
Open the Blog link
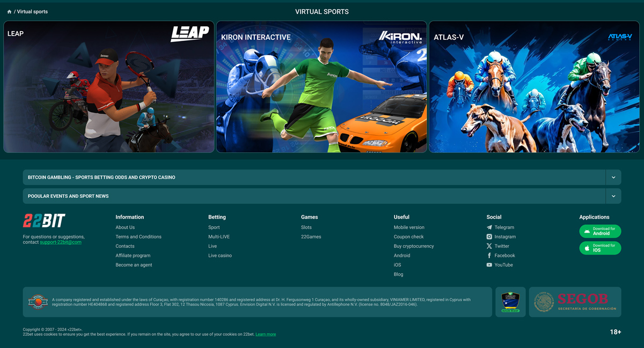[399, 275]
